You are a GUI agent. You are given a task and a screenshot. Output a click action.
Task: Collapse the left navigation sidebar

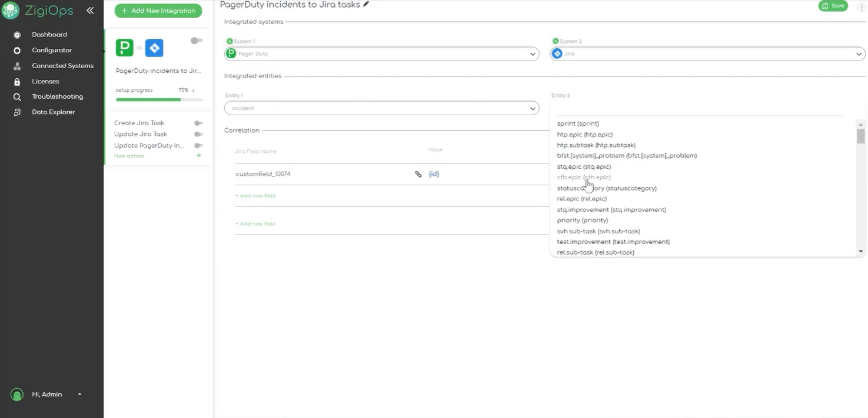tap(90, 10)
